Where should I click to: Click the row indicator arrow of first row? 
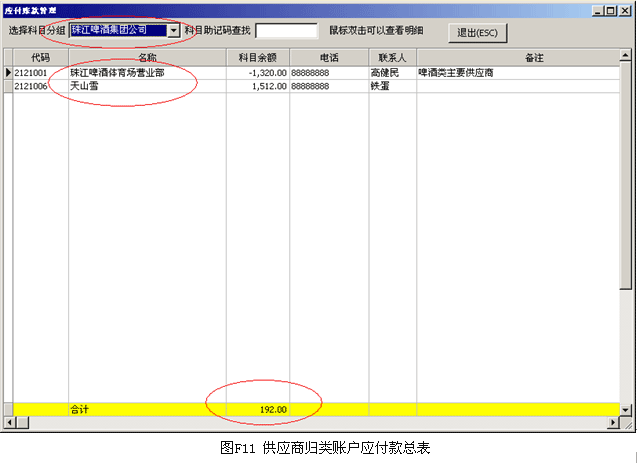(8, 73)
